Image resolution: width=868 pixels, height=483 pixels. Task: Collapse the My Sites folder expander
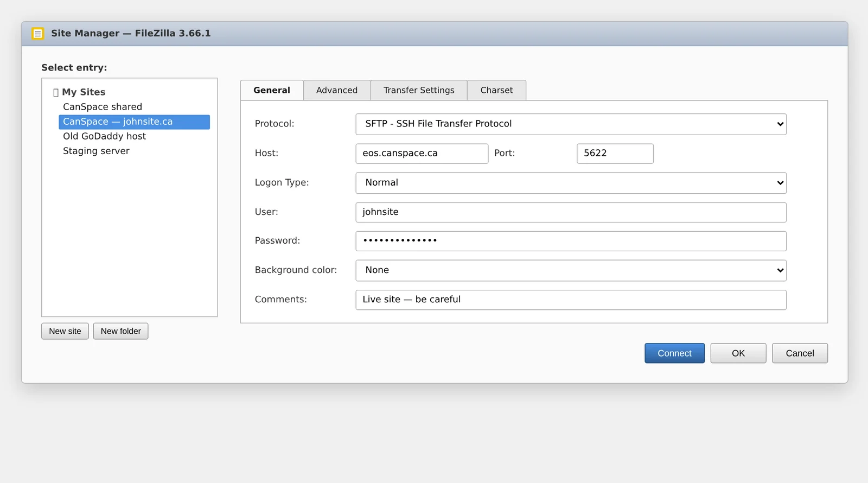(56, 92)
